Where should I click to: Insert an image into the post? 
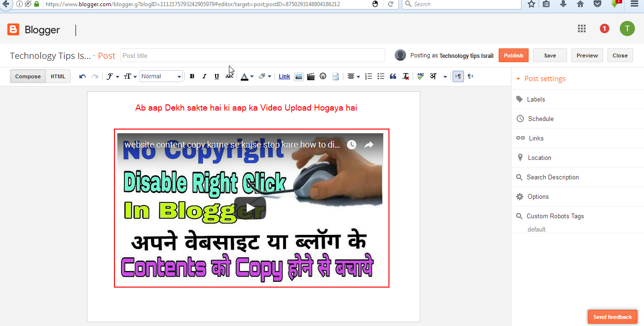pos(299,76)
